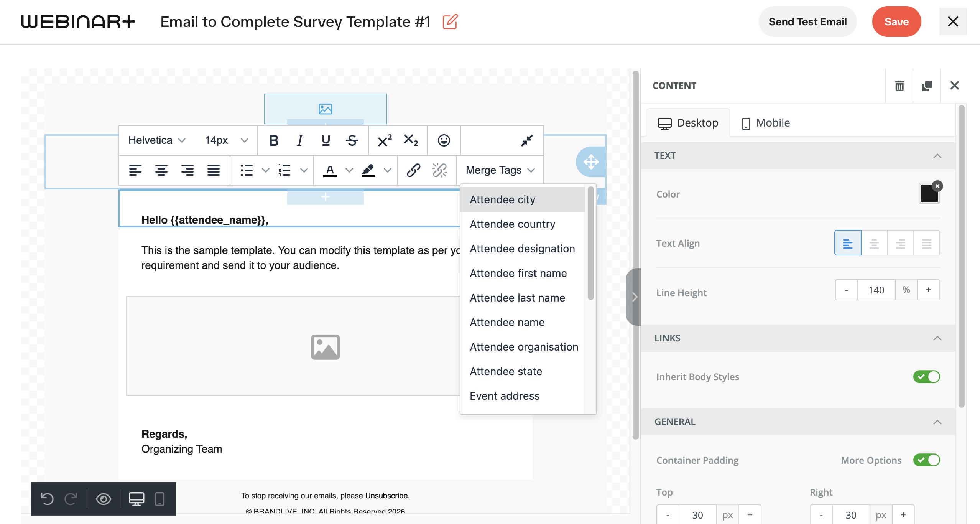The height and width of the screenshot is (524, 980).
Task: Toggle underline formatting
Action: pyautogui.click(x=326, y=140)
